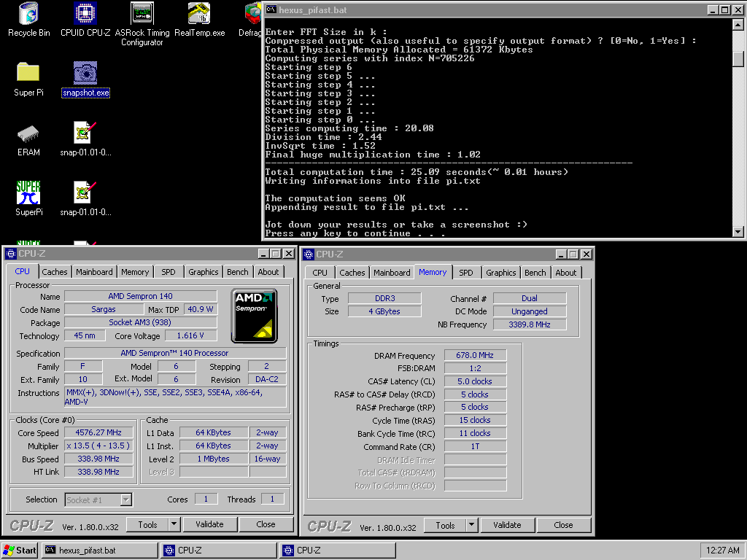Click NB Frequency value 3389.8 MHz

(x=530, y=324)
